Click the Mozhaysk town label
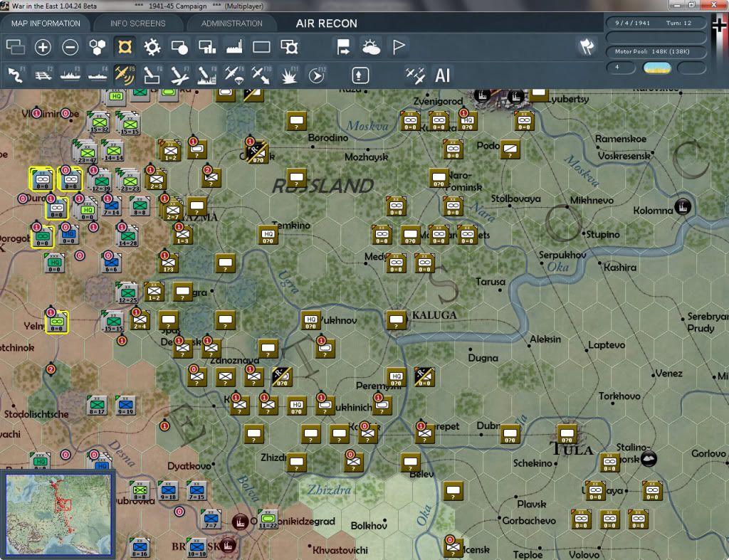This screenshot has height=560, width=729. [x=367, y=157]
